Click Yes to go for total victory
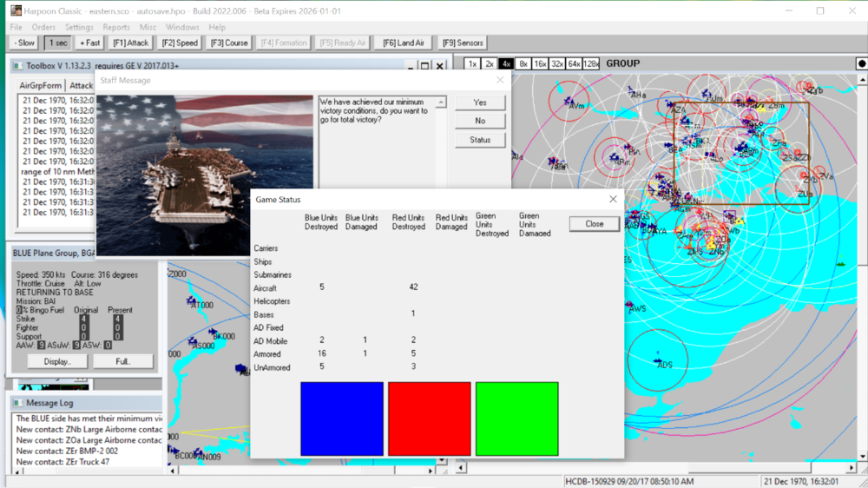Image resolution: width=868 pixels, height=488 pixels. point(480,102)
